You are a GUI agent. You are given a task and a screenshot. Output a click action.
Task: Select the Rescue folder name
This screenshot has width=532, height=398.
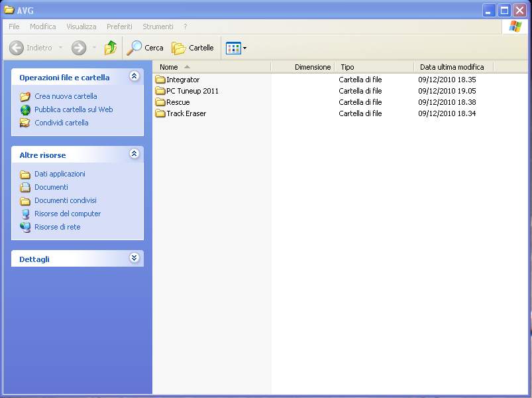coord(178,102)
